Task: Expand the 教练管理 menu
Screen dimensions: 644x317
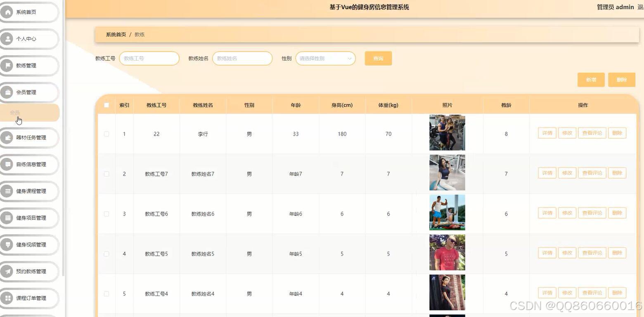Action: tap(29, 66)
